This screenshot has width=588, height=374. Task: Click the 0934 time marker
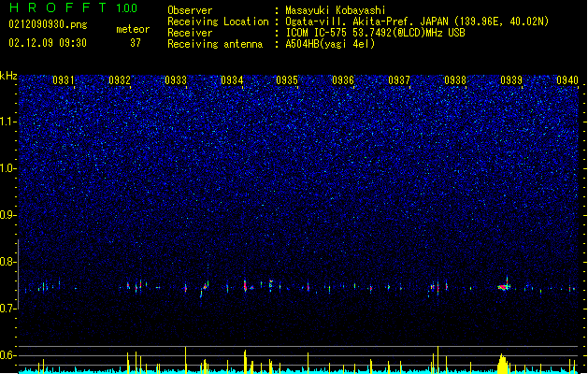click(232, 79)
